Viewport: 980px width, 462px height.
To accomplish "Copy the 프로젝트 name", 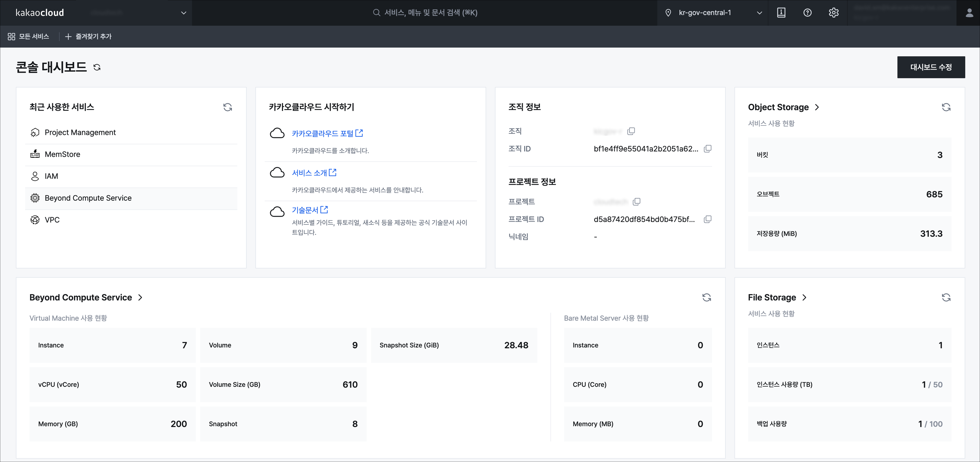I will [x=637, y=201].
